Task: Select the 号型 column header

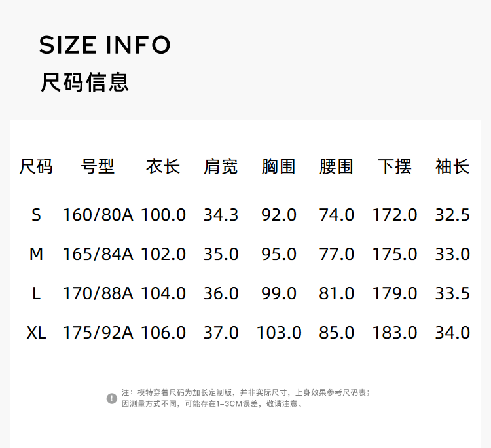Action: [x=98, y=166]
